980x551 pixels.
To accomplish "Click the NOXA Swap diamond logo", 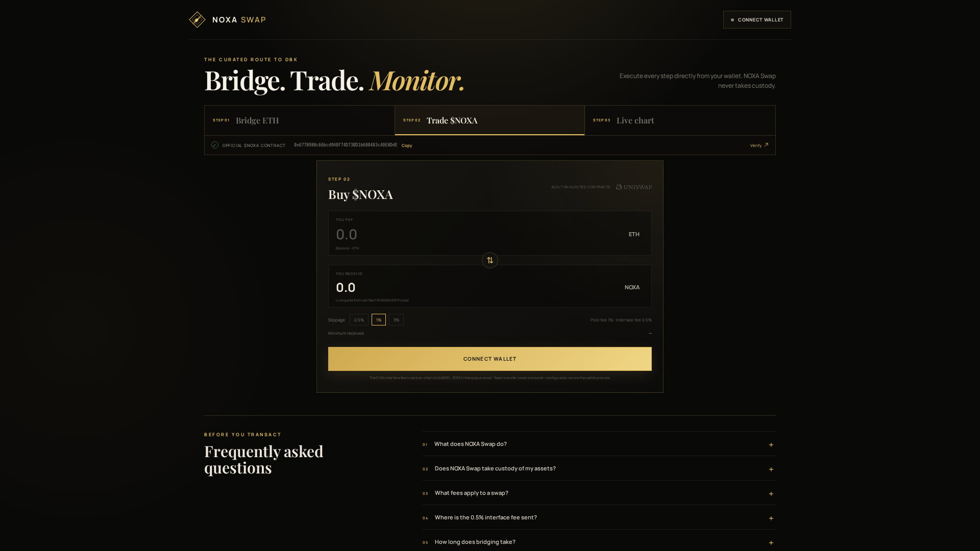I will tap(197, 20).
